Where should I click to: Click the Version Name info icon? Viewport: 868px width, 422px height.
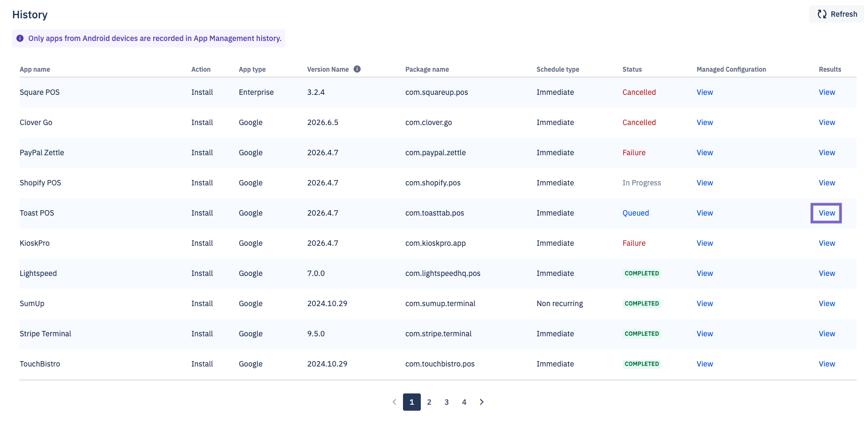357,69
